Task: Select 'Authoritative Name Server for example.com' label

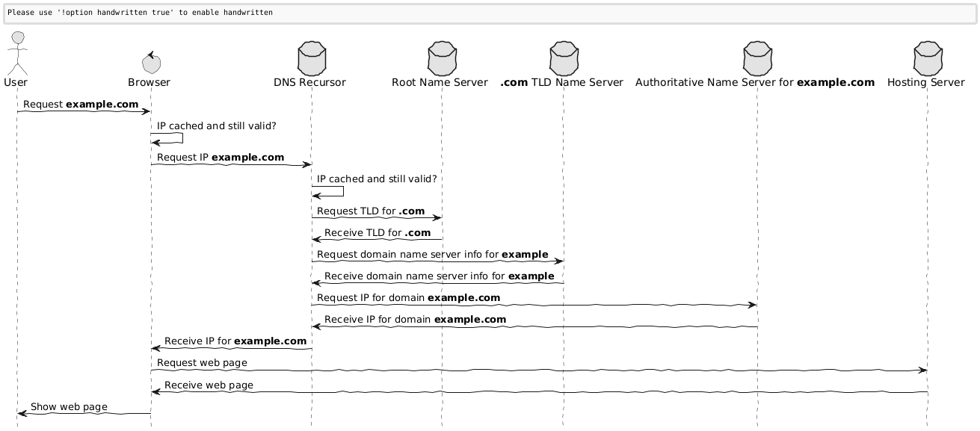Action: pos(755,81)
